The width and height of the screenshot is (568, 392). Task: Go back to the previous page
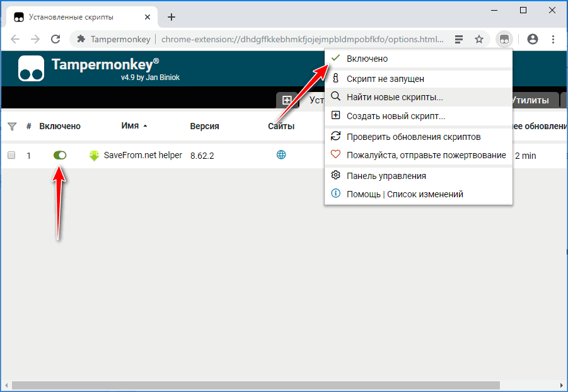click(15, 39)
